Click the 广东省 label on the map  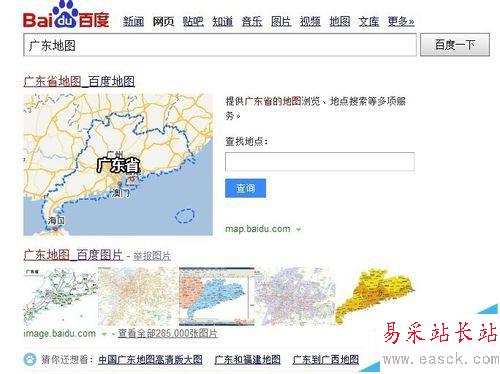pos(118,165)
